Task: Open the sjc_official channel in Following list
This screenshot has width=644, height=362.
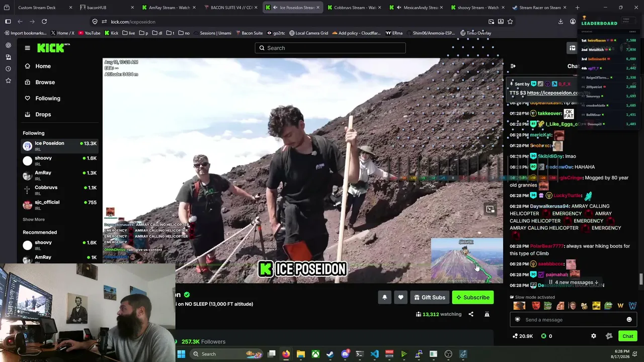Action: [x=59, y=205]
